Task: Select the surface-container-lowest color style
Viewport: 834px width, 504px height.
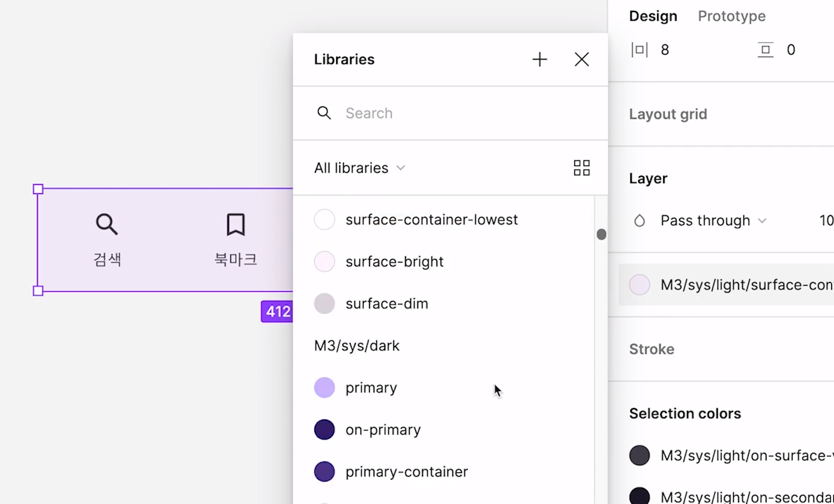Action: [444, 219]
